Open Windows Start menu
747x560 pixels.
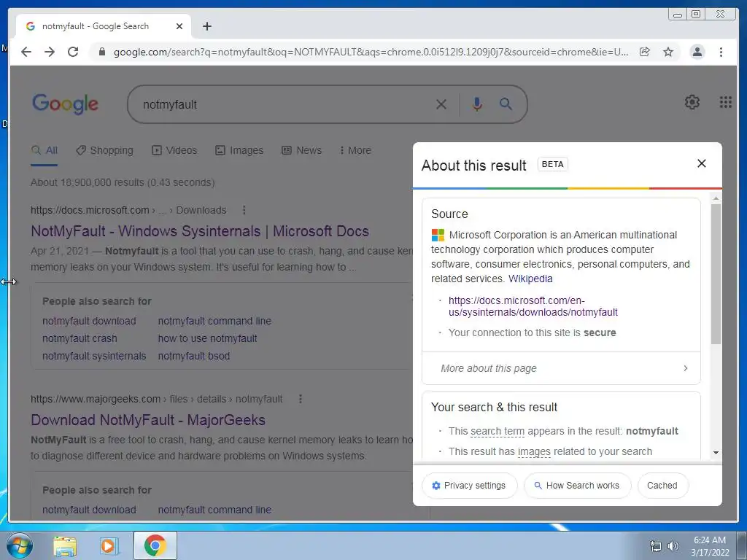[x=20, y=545]
